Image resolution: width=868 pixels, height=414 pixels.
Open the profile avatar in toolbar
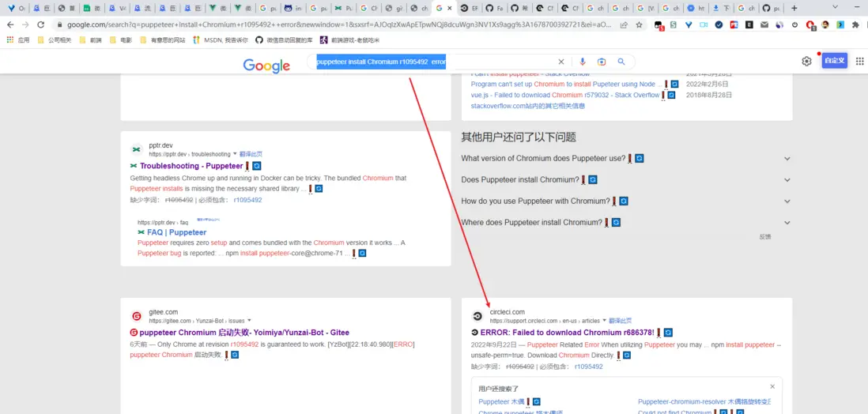click(825, 25)
